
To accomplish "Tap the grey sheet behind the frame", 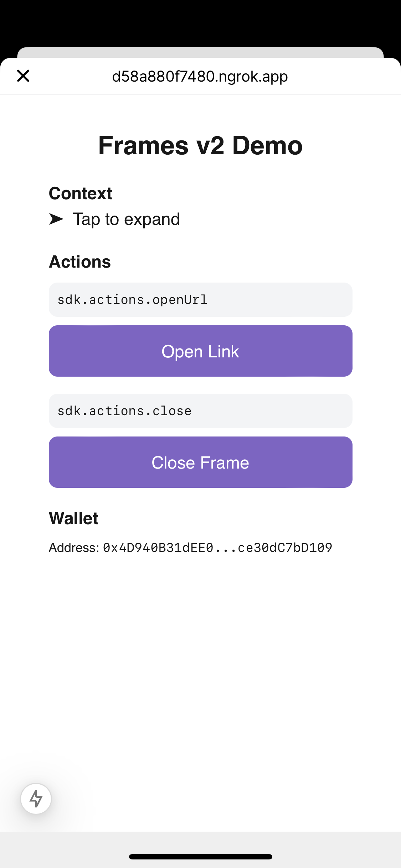I will tap(200, 52).
